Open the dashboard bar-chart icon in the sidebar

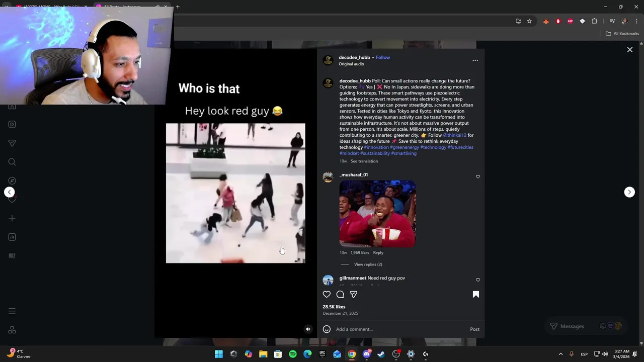coord(12,237)
